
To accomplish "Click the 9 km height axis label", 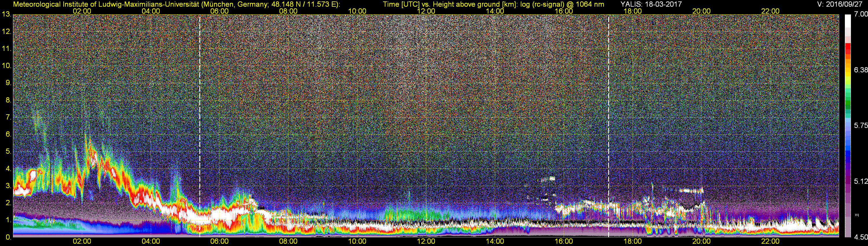I will [x=8, y=83].
